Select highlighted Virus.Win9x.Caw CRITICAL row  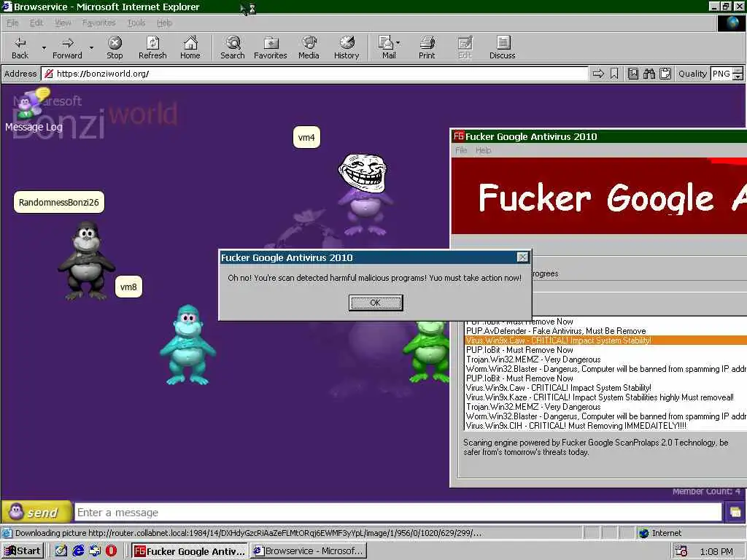tap(605, 341)
